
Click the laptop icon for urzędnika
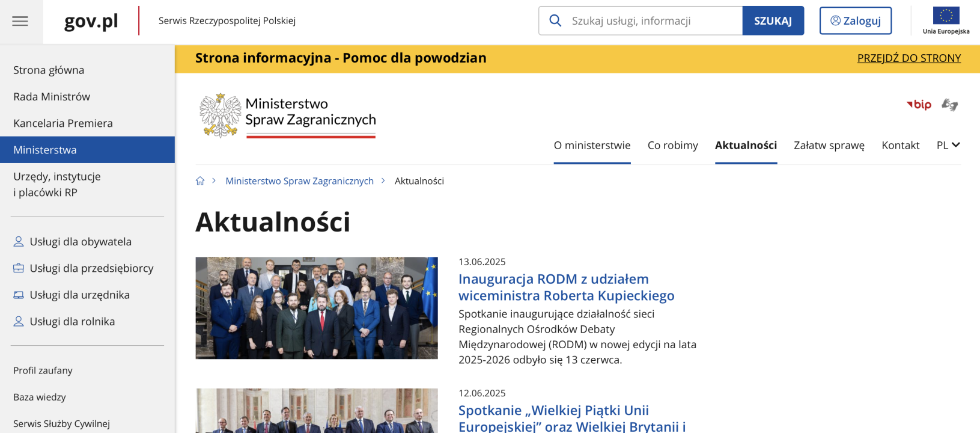[19, 295]
